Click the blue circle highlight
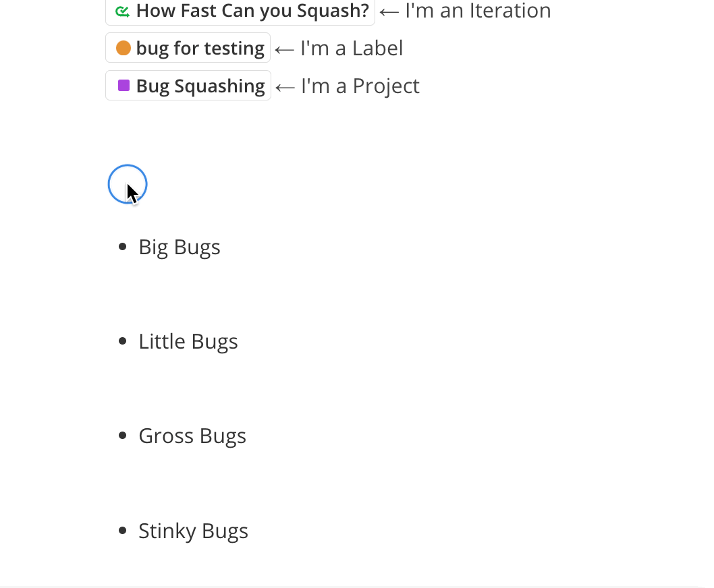This screenshot has height=588, width=714. (128, 184)
